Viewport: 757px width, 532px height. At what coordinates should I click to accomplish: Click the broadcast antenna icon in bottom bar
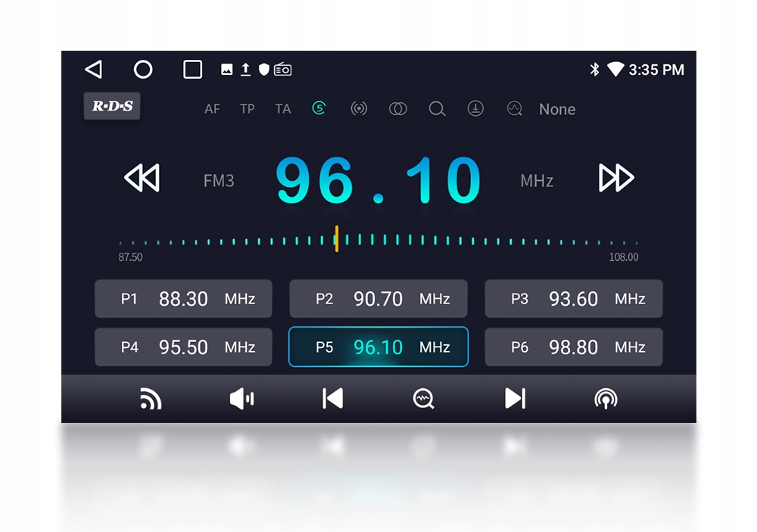(x=606, y=400)
